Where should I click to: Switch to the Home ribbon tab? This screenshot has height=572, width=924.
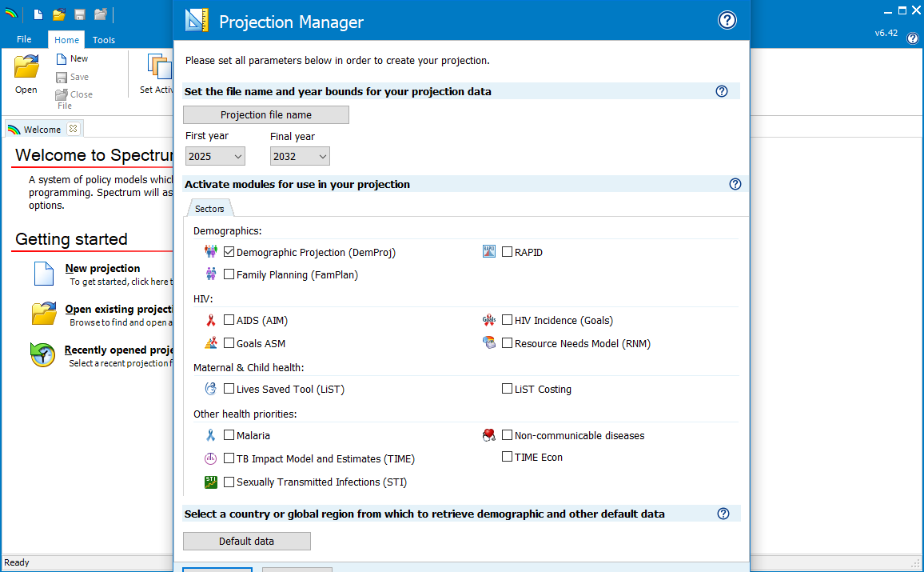(x=66, y=39)
